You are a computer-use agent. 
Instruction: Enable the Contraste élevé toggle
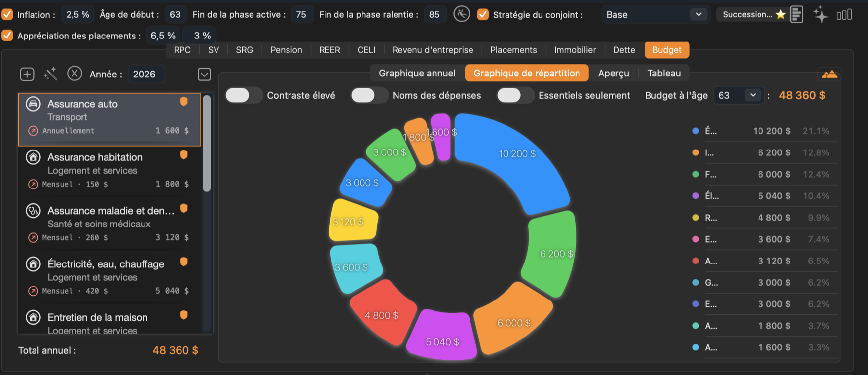244,95
